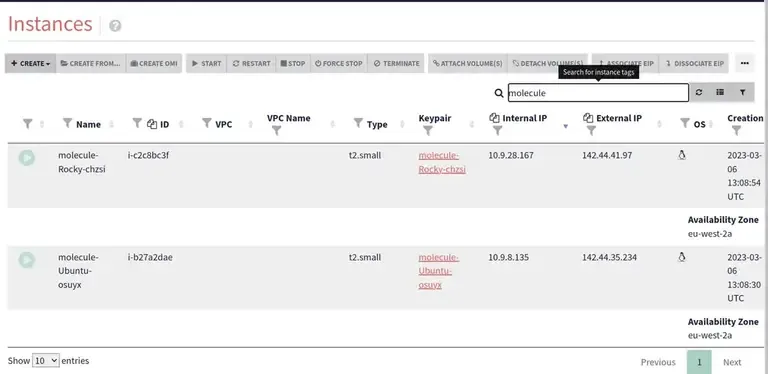Click Dissociate EIP button

pyautogui.click(x=694, y=64)
